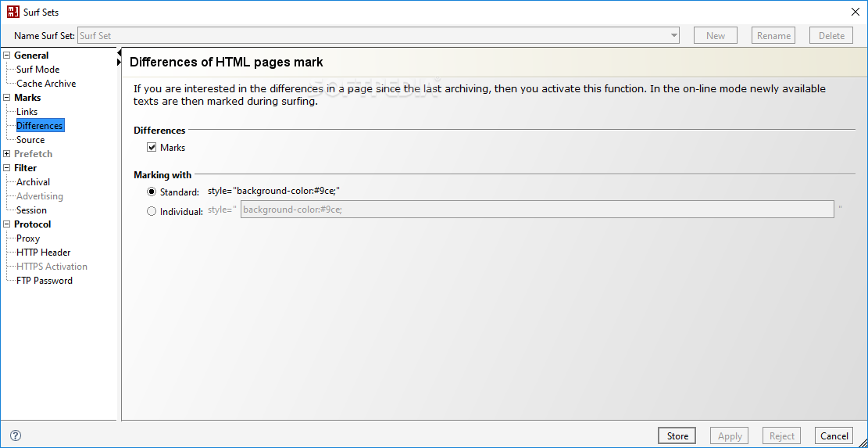The width and height of the screenshot is (868, 448).
Task: Select Links under Marks
Action: (27, 112)
